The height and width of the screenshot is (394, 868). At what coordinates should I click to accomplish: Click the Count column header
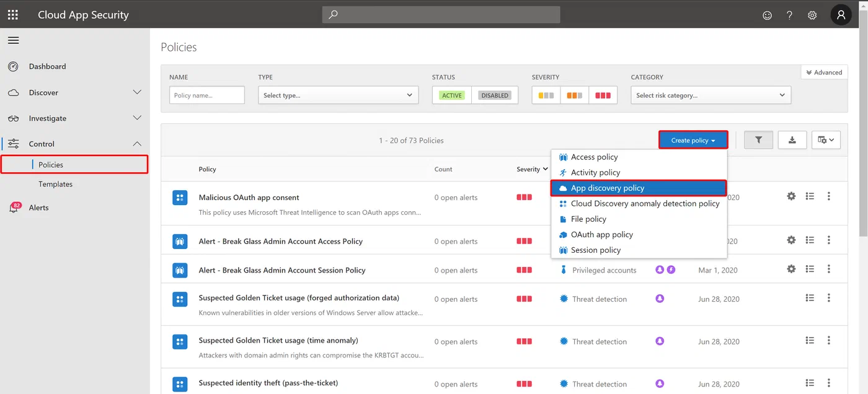pyautogui.click(x=443, y=169)
